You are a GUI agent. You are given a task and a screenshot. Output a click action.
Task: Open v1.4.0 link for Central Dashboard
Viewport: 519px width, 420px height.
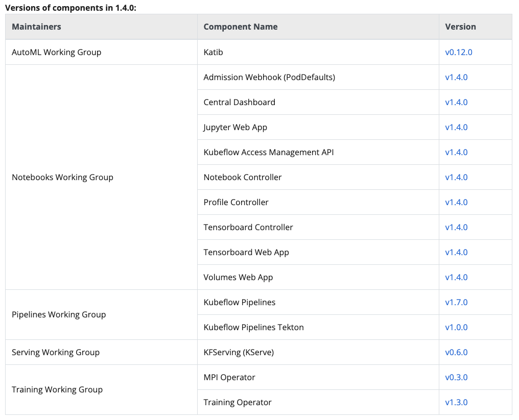click(456, 102)
